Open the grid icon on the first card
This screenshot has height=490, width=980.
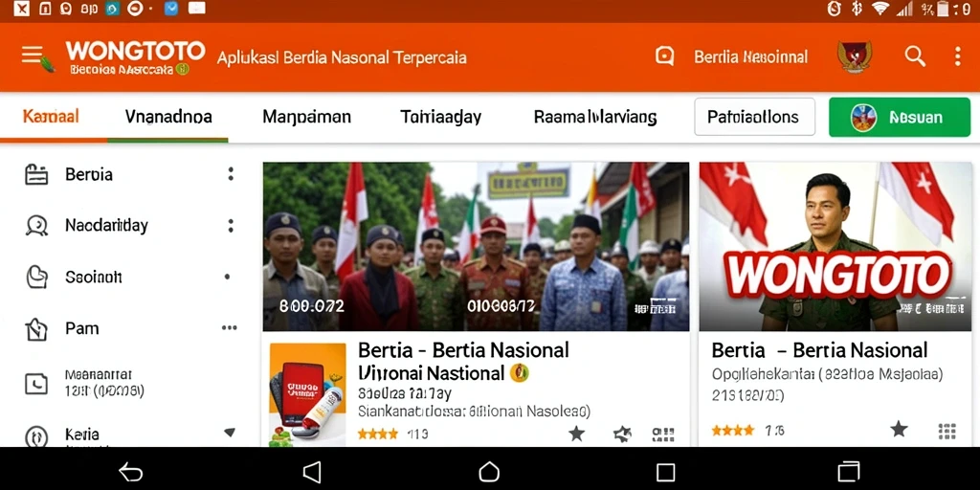tap(662, 434)
